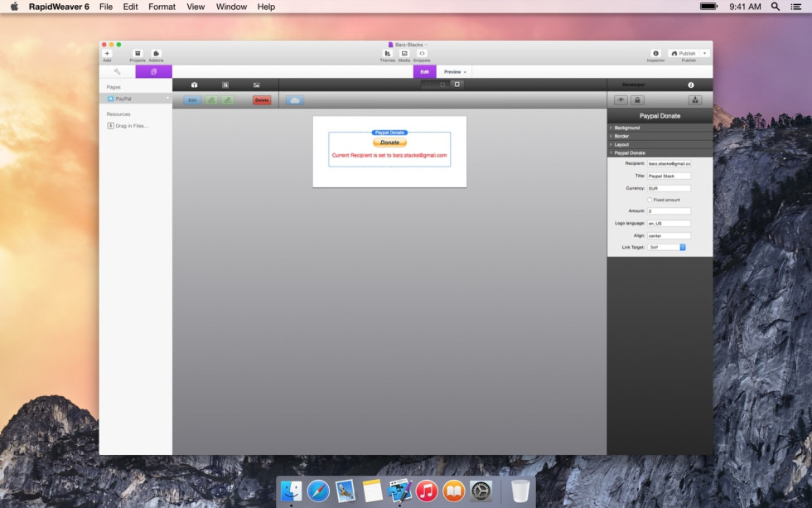Click the blue cloud button

point(295,100)
